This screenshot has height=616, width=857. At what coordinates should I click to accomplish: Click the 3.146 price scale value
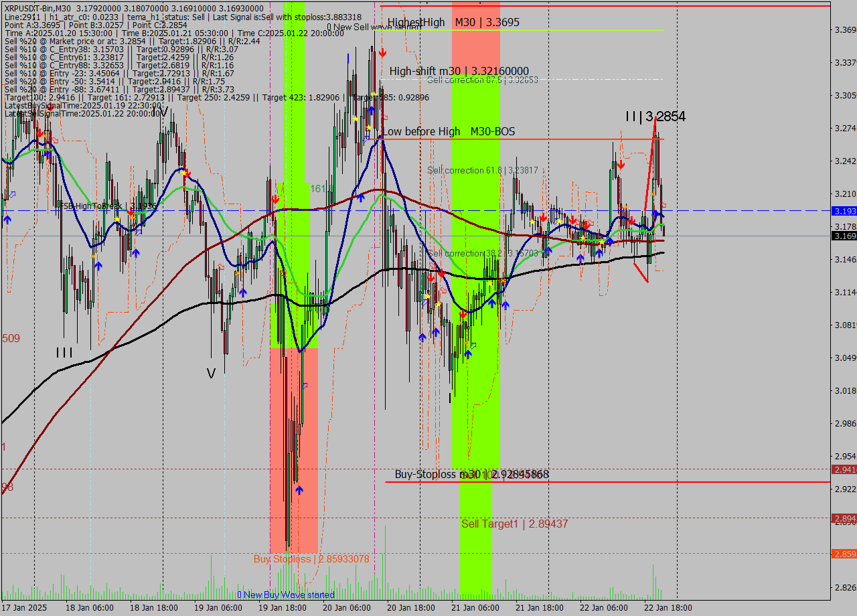tap(845, 260)
